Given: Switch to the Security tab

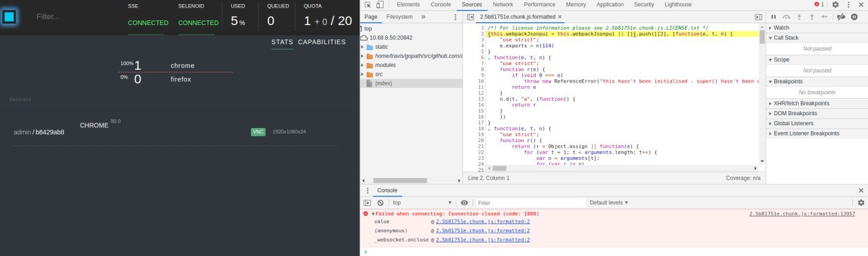Looking at the screenshot, I should coord(644,5).
